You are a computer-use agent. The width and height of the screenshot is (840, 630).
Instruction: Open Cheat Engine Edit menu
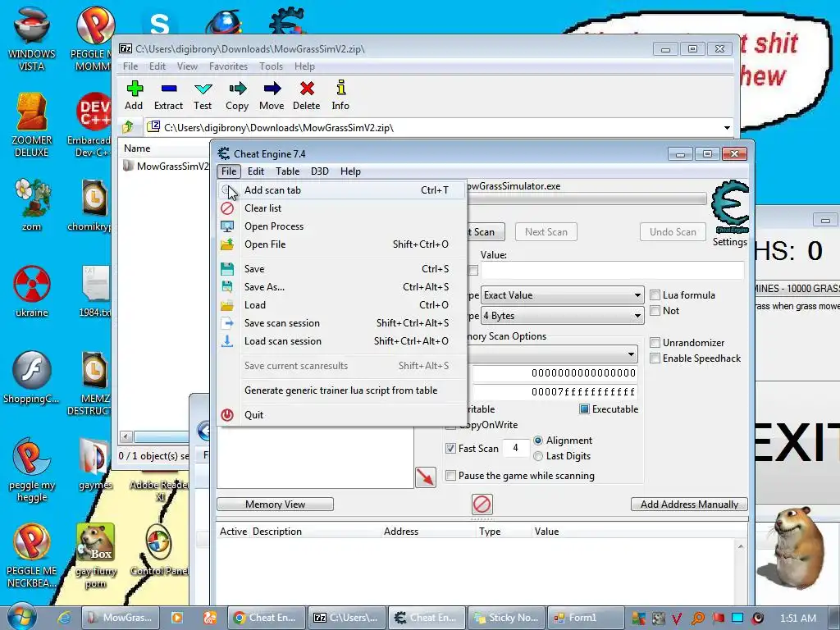point(256,171)
